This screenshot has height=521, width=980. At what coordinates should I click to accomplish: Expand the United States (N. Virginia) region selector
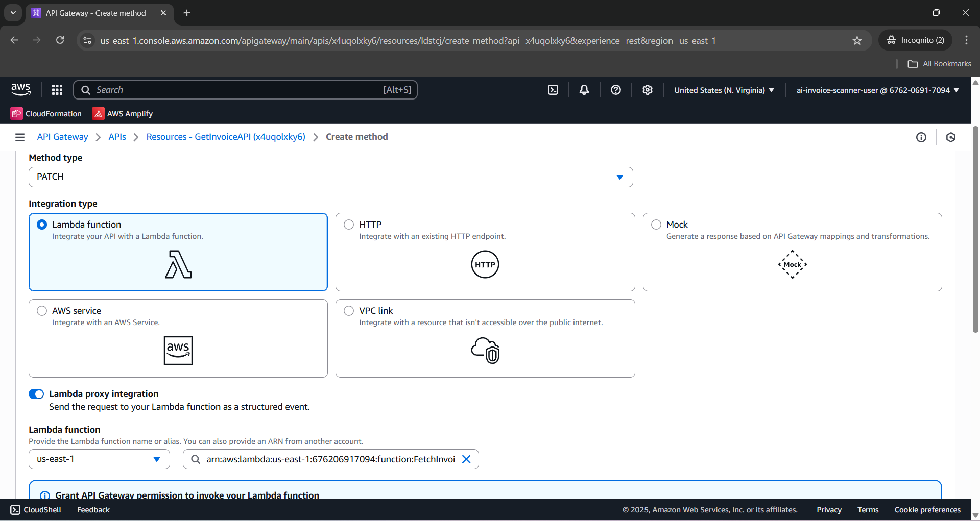click(x=724, y=90)
